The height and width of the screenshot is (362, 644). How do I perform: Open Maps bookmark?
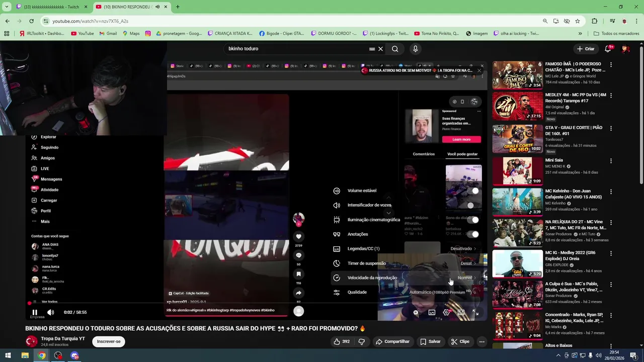tap(131, 34)
